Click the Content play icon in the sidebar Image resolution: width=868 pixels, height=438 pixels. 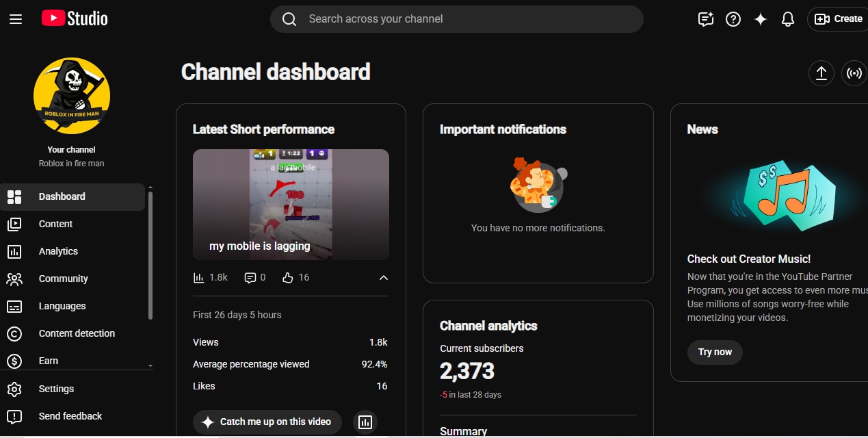[14, 224]
